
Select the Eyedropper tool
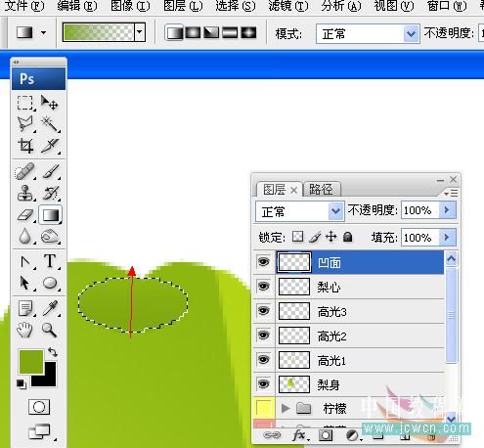tap(50, 308)
